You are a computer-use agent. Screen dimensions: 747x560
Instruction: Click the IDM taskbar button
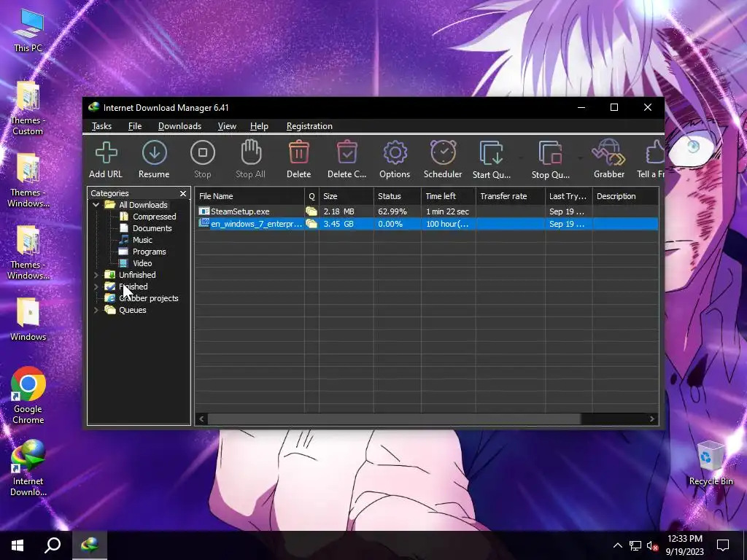point(90,545)
